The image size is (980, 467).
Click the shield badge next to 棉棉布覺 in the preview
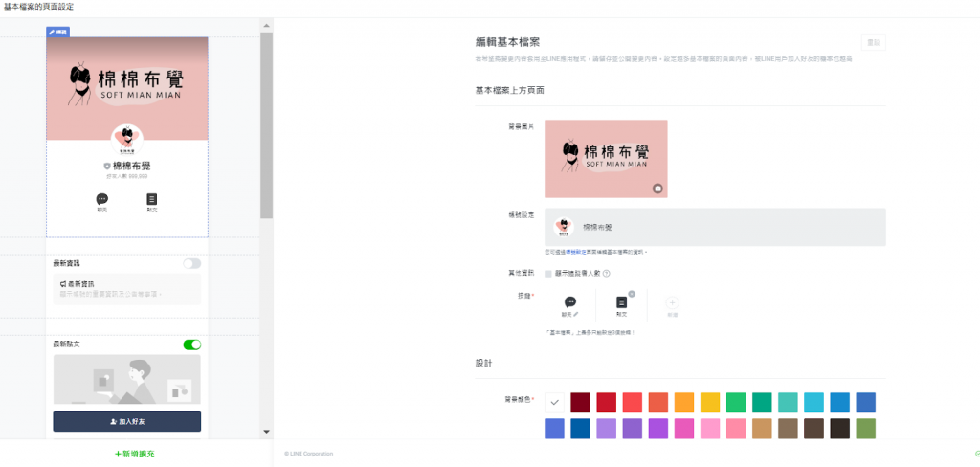[107, 167]
